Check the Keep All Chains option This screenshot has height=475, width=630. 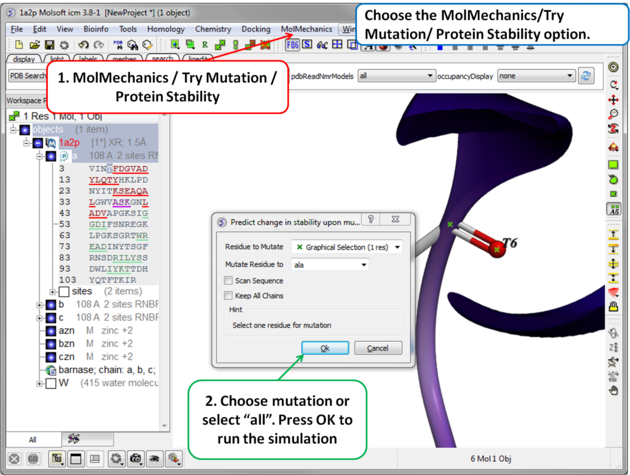tap(229, 296)
